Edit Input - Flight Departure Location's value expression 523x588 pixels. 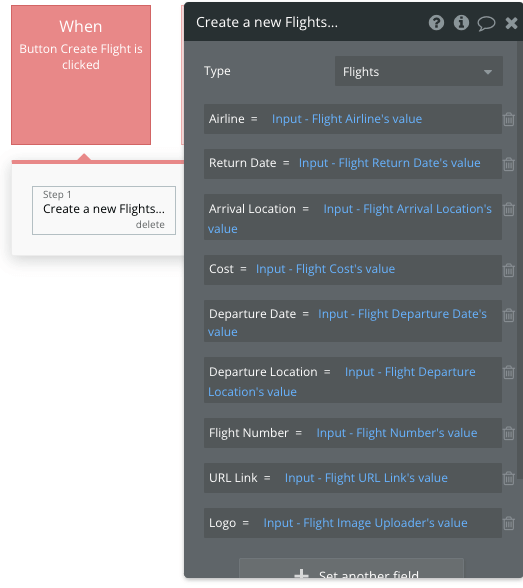(342, 382)
